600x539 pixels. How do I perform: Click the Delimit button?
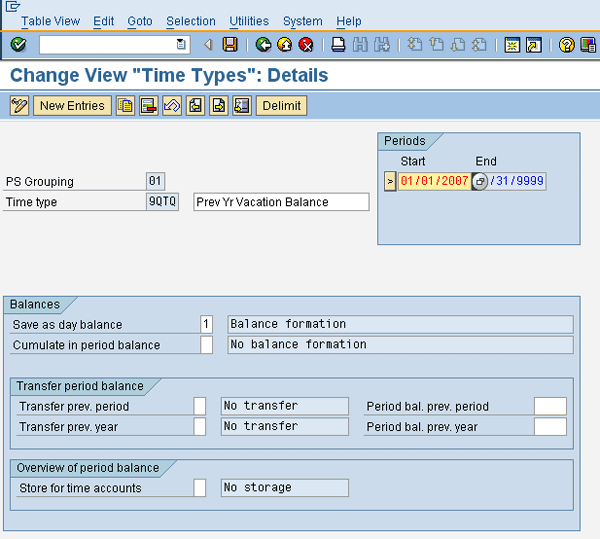tap(282, 106)
